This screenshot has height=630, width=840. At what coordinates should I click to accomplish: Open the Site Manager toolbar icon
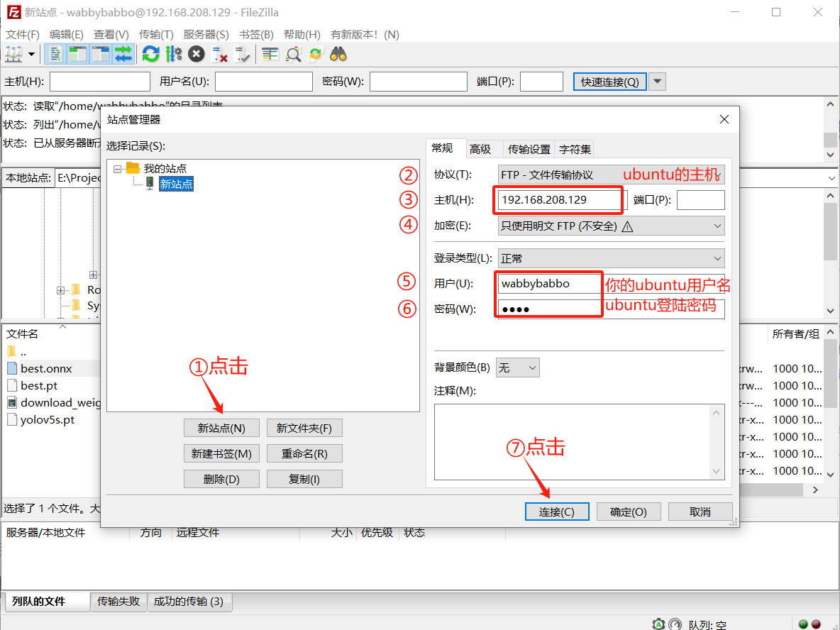[13, 54]
